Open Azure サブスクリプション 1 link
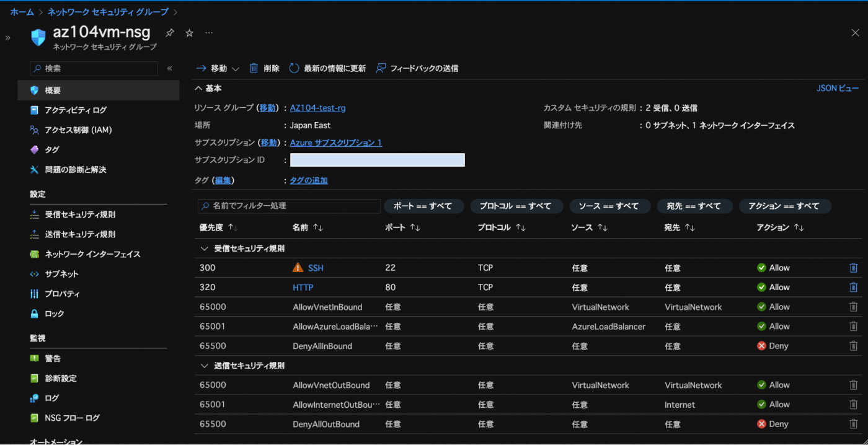 tap(335, 143)
